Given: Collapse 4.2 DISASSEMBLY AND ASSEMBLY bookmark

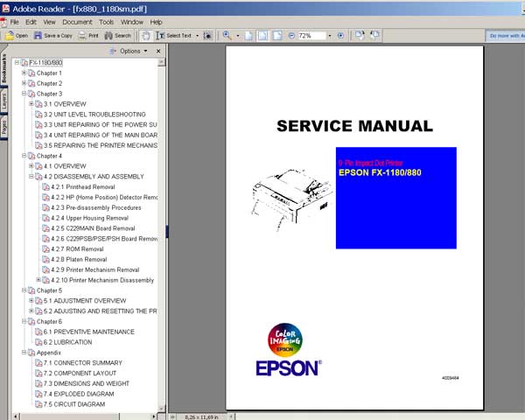Looking at the screenshot, I should (x=31, y=176).
